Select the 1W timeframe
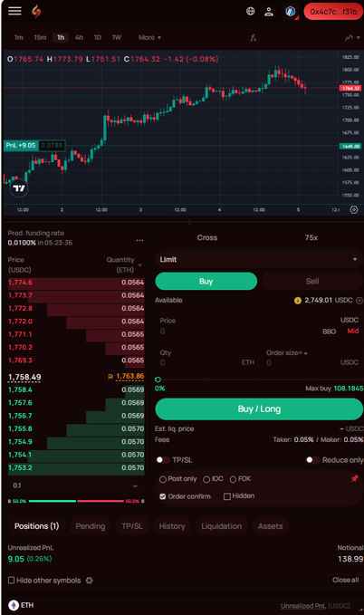The height and width of the screenshot is (615, 364). tap(117, 38)
